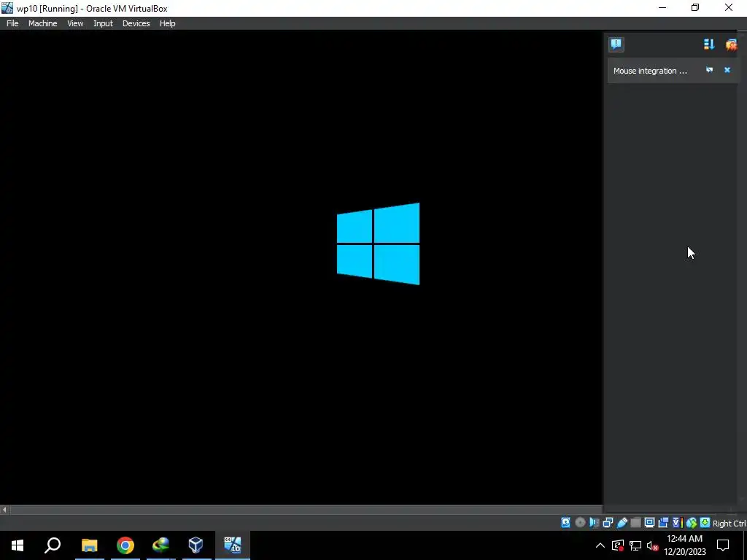The height and width of the screenshot is (560, 747).
Task: Click the tray sync icon with red dot
Action: [x=618, y=545]
